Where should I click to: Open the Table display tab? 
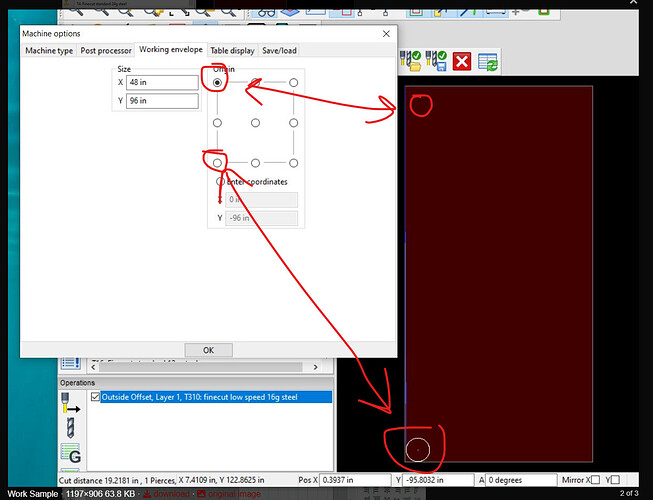click(232, 50)
